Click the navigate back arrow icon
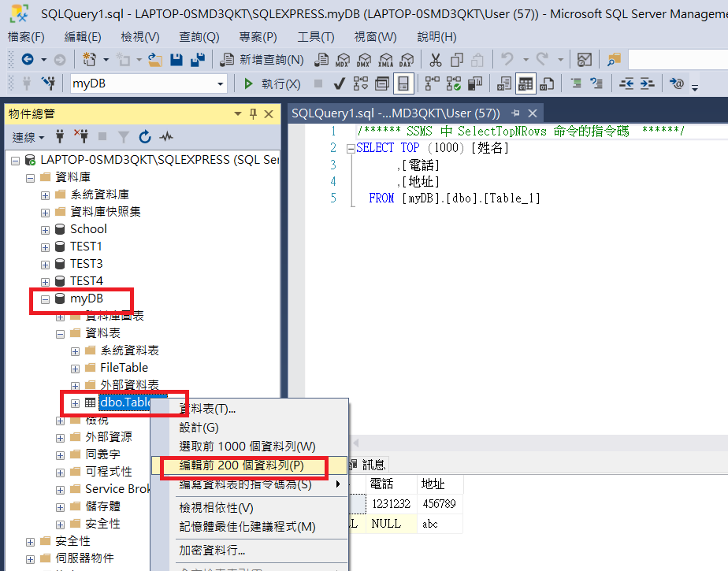Screen dimensions: 728x571 click(28, 59)
